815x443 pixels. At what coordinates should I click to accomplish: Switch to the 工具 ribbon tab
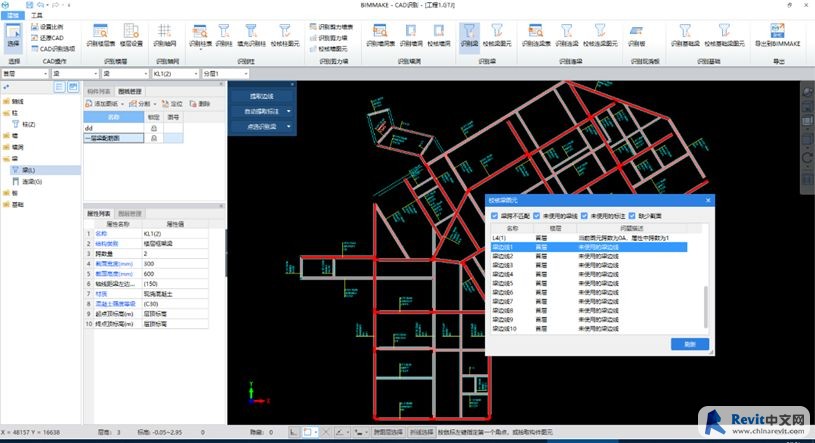coord(36,16)
